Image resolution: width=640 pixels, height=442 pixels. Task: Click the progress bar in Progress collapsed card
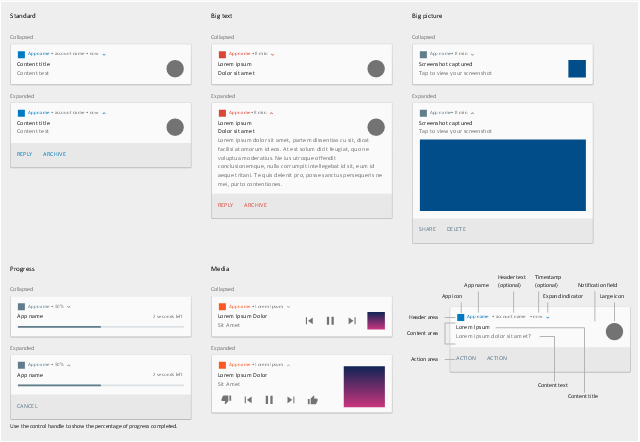coord(101,327)
